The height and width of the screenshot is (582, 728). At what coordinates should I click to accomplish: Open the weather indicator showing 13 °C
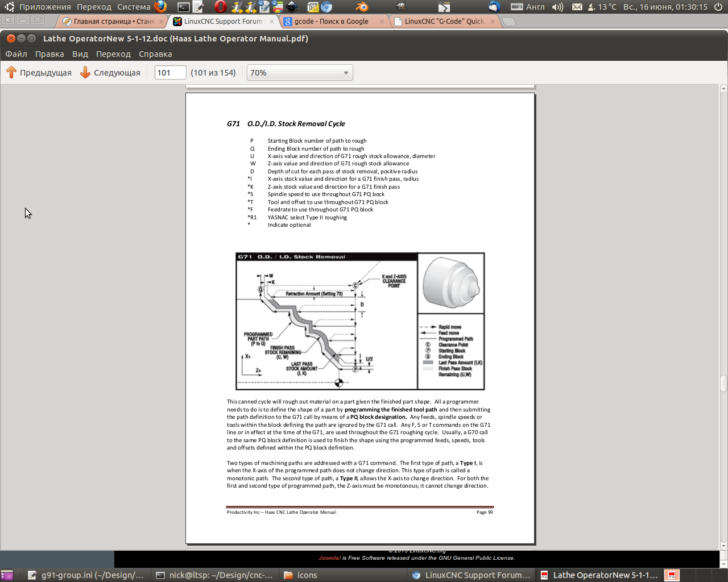coord(602,7)
